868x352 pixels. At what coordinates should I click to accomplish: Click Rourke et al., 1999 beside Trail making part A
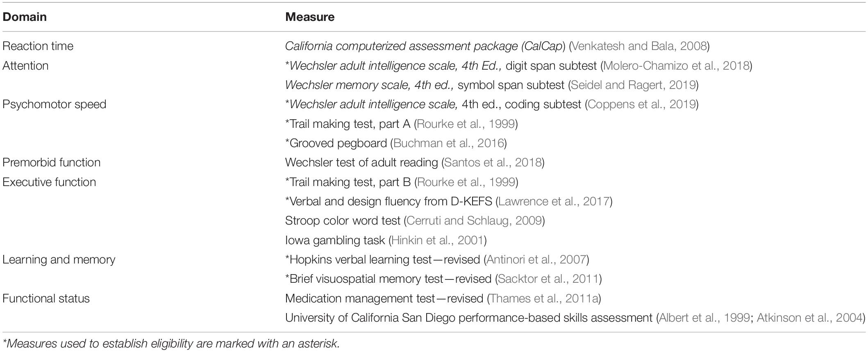coord(466,124)
